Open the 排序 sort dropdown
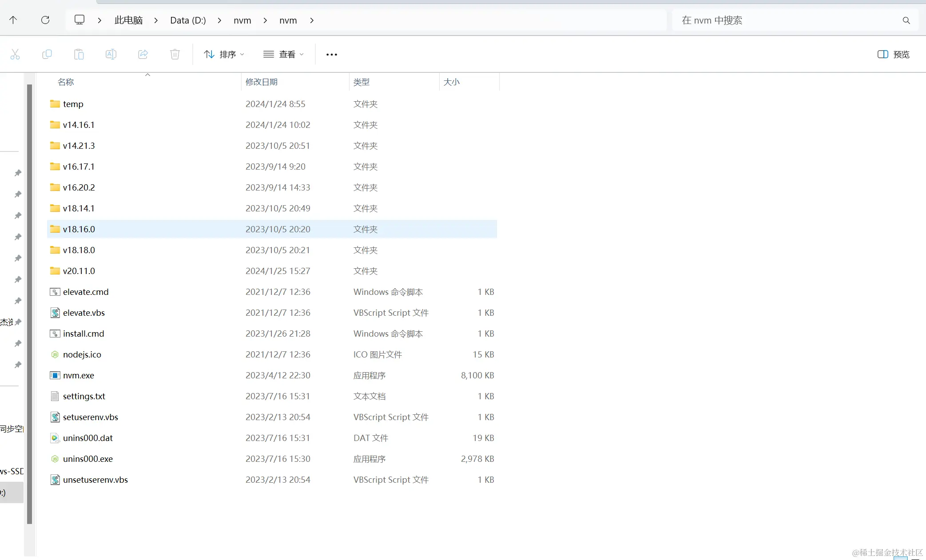 [x=224, y=54]
